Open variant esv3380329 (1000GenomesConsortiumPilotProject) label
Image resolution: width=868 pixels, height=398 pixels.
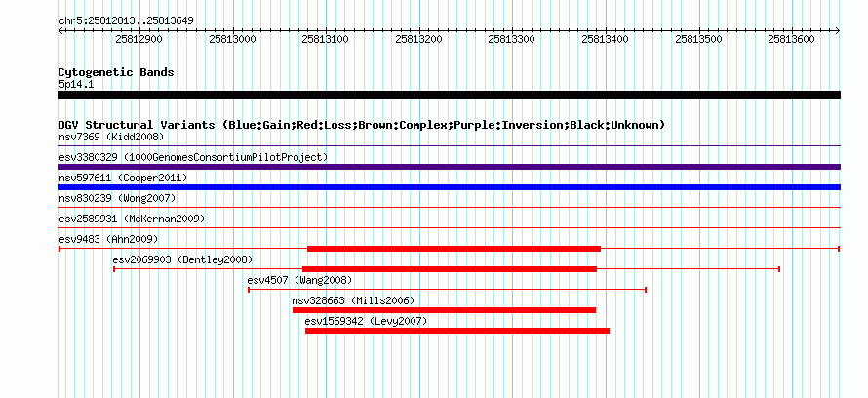click(193, 157)
